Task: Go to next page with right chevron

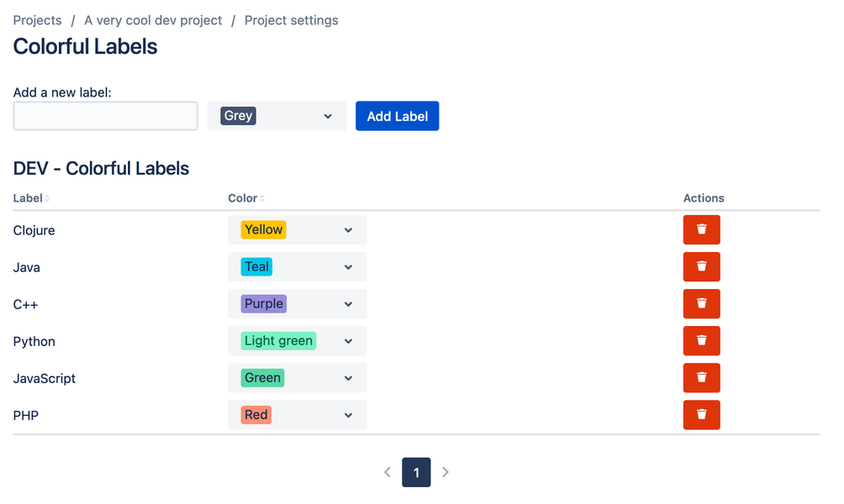Action: click(446, 472)
